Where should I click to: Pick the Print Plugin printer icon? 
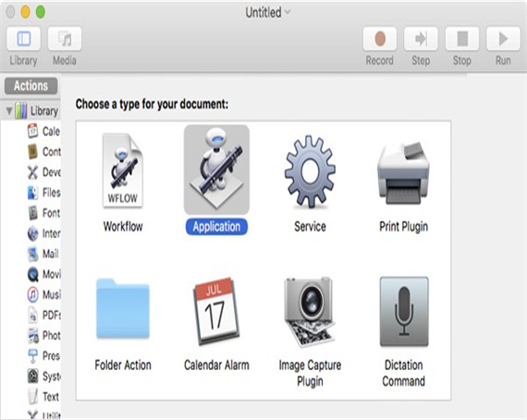point(403,173)
